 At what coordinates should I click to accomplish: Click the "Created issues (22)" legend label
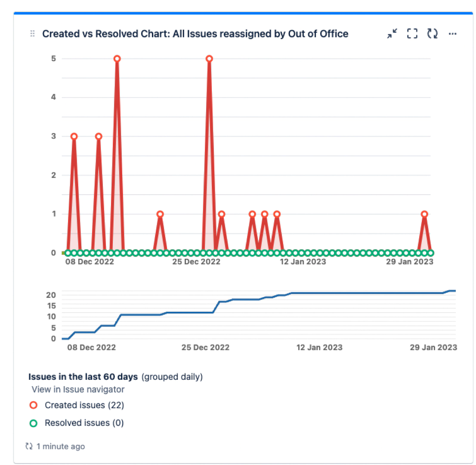84,405
